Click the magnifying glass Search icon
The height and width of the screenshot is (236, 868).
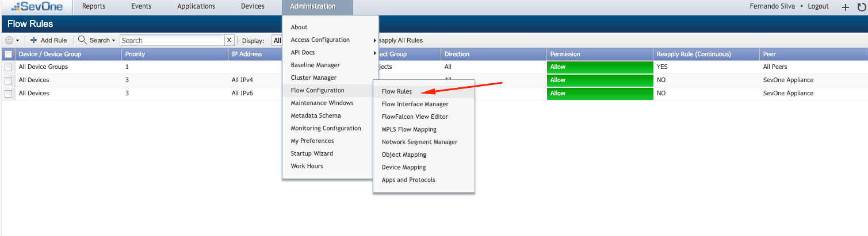(82, 40)
